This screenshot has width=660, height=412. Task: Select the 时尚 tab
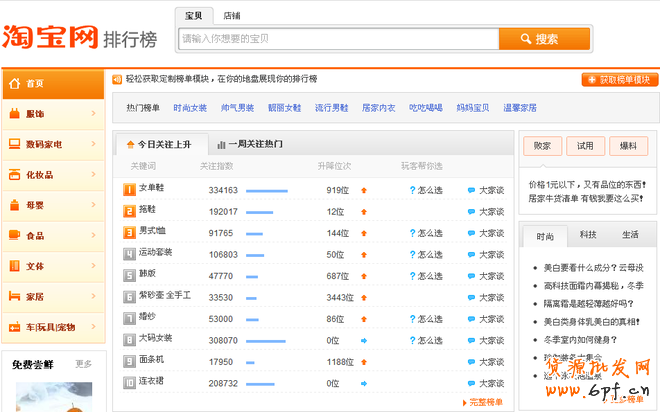click(x=545, y=237)
